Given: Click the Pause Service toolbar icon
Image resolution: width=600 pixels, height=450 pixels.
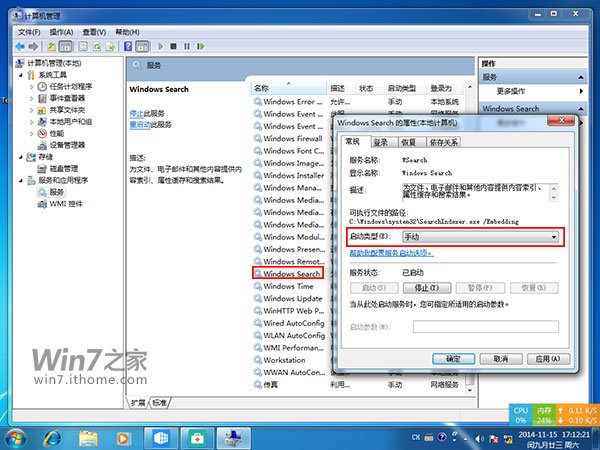Looking at the screenshot, I should click(187, 46).
